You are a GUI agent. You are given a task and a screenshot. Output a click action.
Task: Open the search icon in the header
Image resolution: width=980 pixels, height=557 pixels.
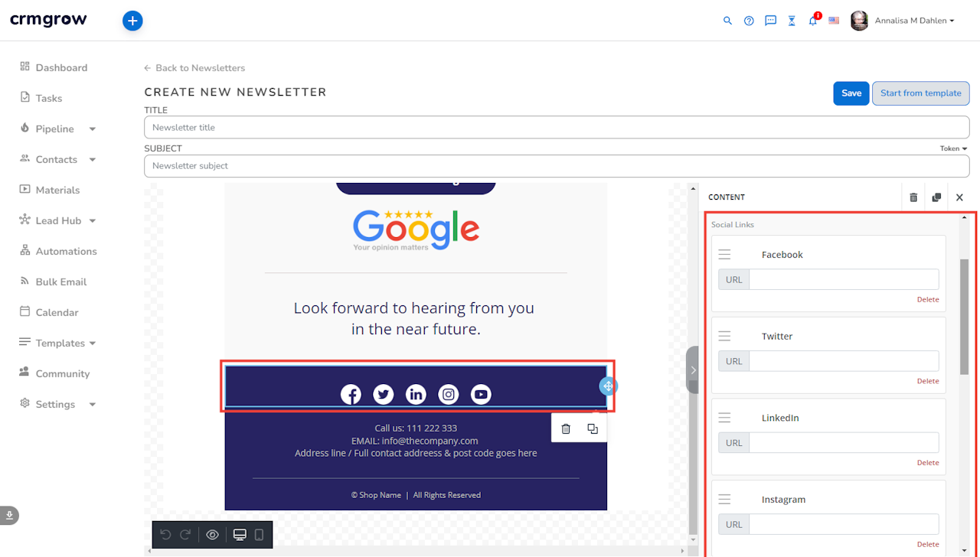point(727,21)
